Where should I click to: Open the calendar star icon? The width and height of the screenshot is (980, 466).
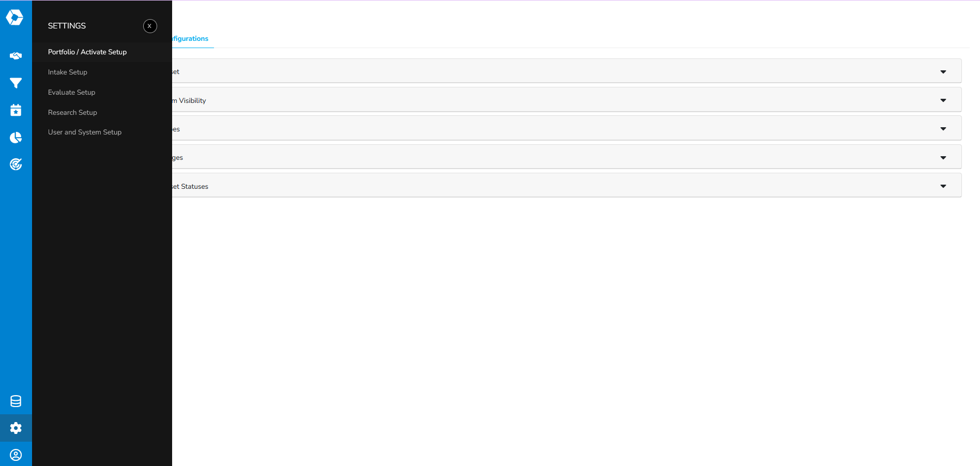pyautogui.click(x=16, y=110)
